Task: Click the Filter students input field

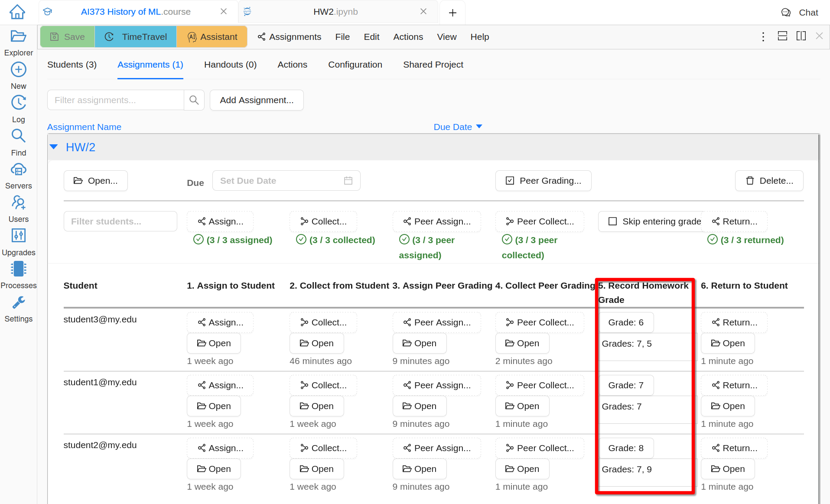Action: pyautogui.click(x=120, y=221)
